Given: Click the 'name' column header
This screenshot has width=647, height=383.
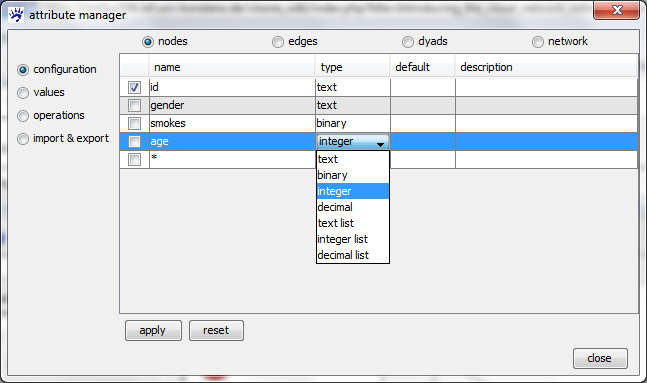Looking at the screenshot, I should point(232,67).
